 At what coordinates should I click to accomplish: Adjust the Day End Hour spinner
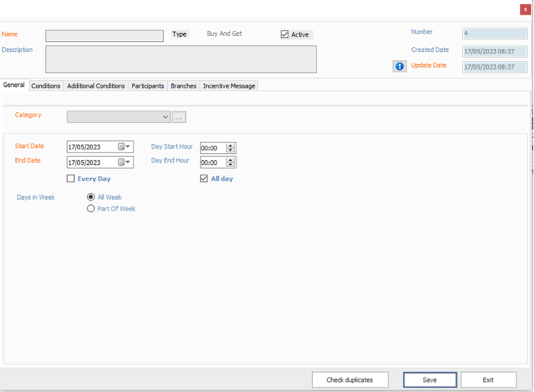coord(231,162)
